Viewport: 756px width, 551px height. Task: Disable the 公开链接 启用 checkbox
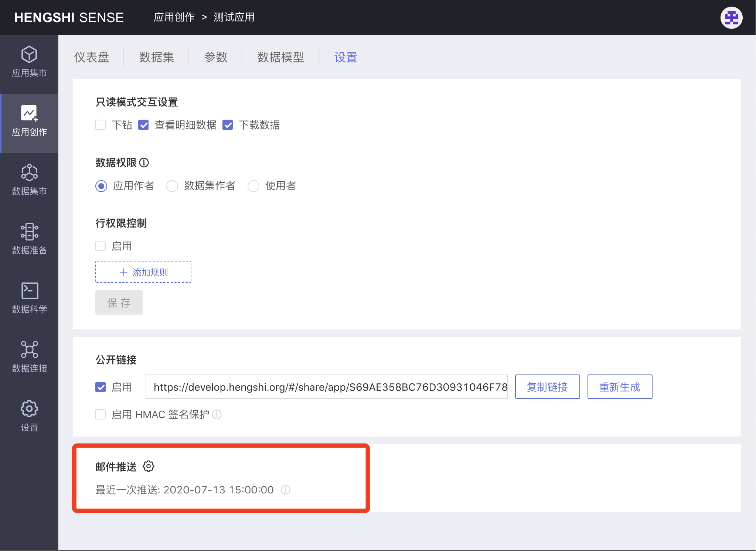pyautogui.click(x=101, y=387)
